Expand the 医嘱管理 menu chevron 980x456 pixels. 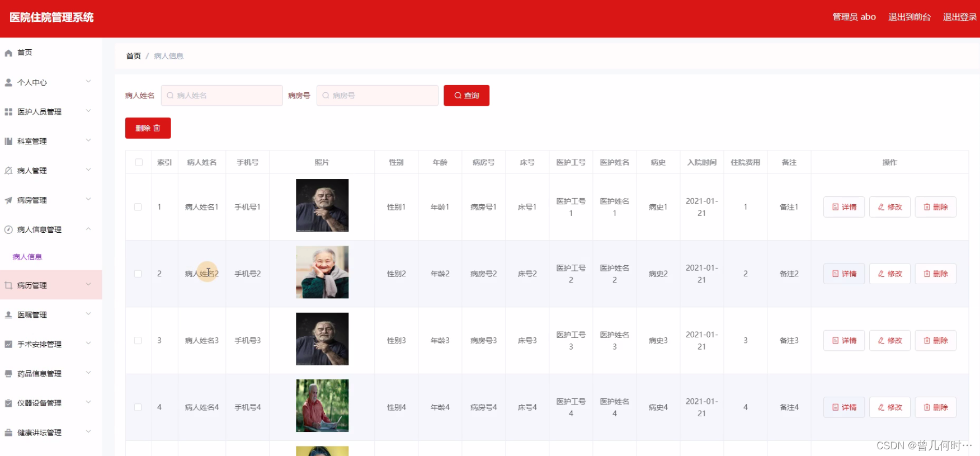(88, 314)
